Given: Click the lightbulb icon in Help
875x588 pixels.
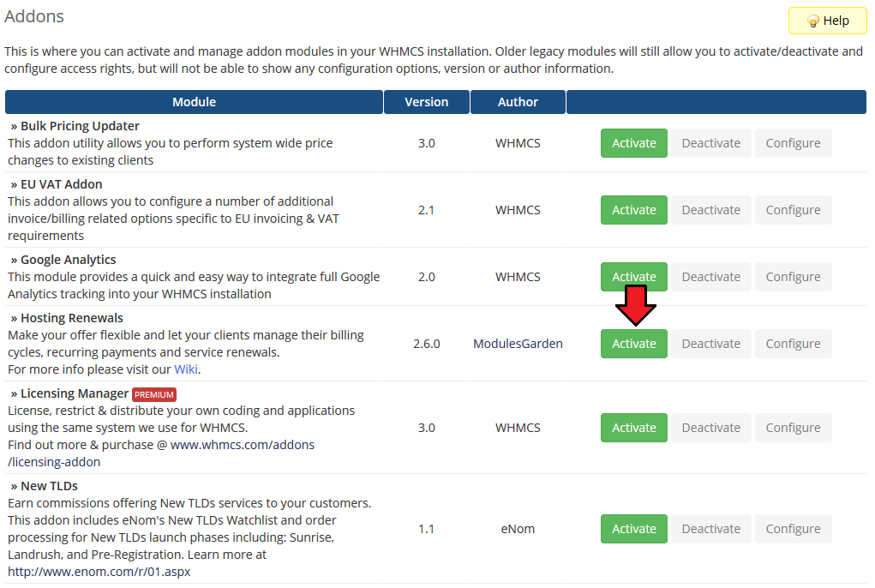Looking at the screenshot, I should coord(813,21).
